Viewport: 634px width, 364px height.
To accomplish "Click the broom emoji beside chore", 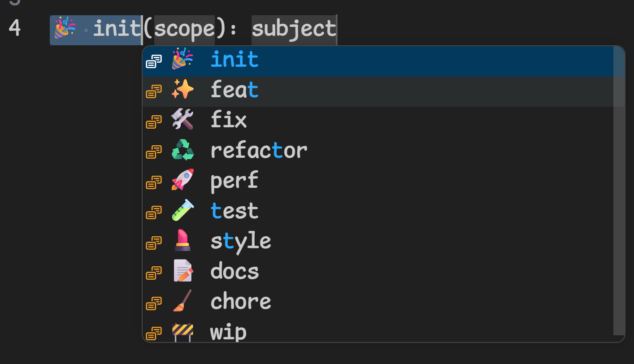I will coord(182,301).
